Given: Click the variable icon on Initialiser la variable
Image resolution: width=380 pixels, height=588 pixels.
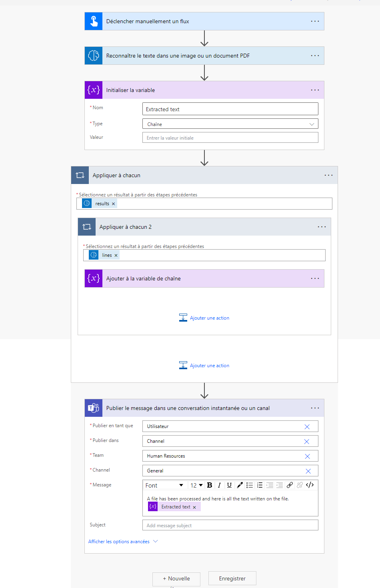Looking at the screenshot, I should (94, 90).
